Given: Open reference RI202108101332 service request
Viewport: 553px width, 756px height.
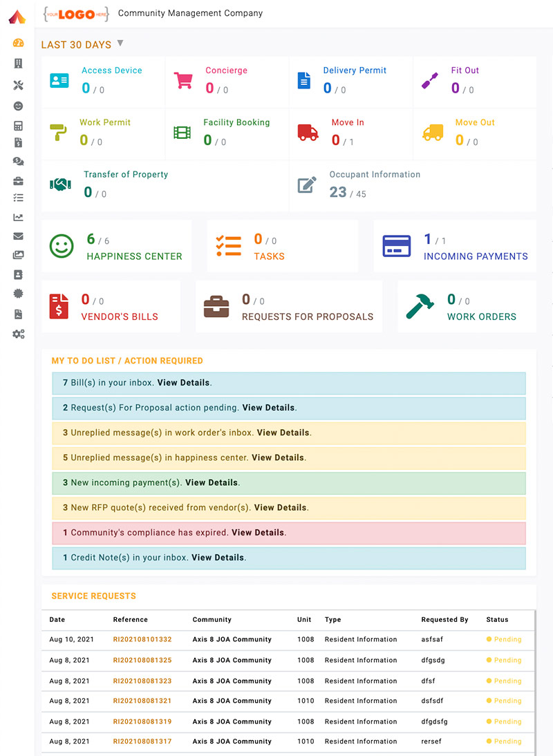Looking at the screenshot, I should point(142,639).
